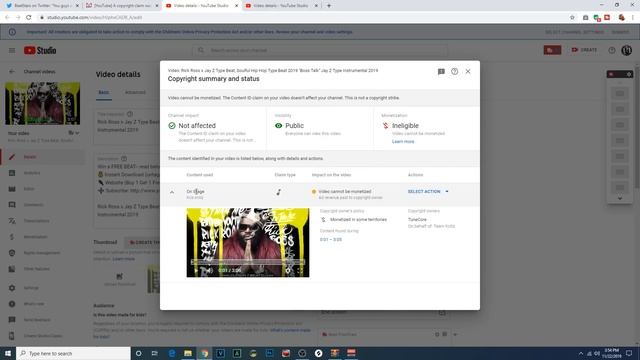Open the account avatar menu
This screenshot has height=360, width=640.
(x=627, y=50)
